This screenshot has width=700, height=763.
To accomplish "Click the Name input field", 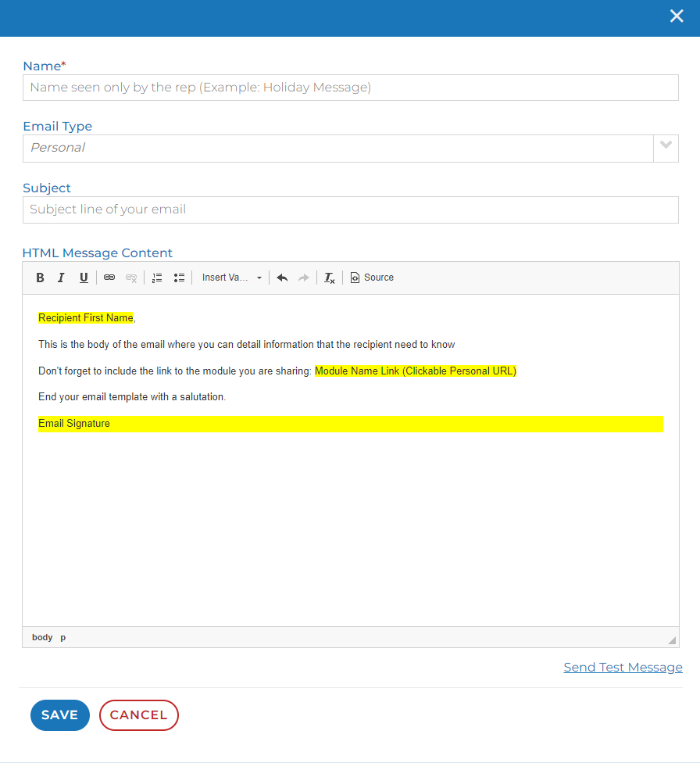I will tap(350, 88).
